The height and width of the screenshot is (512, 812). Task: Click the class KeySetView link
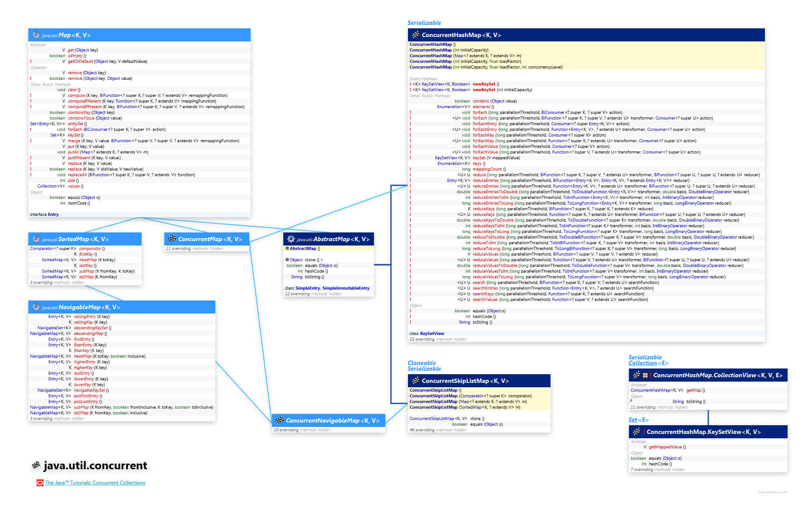[x=432, y=333]
